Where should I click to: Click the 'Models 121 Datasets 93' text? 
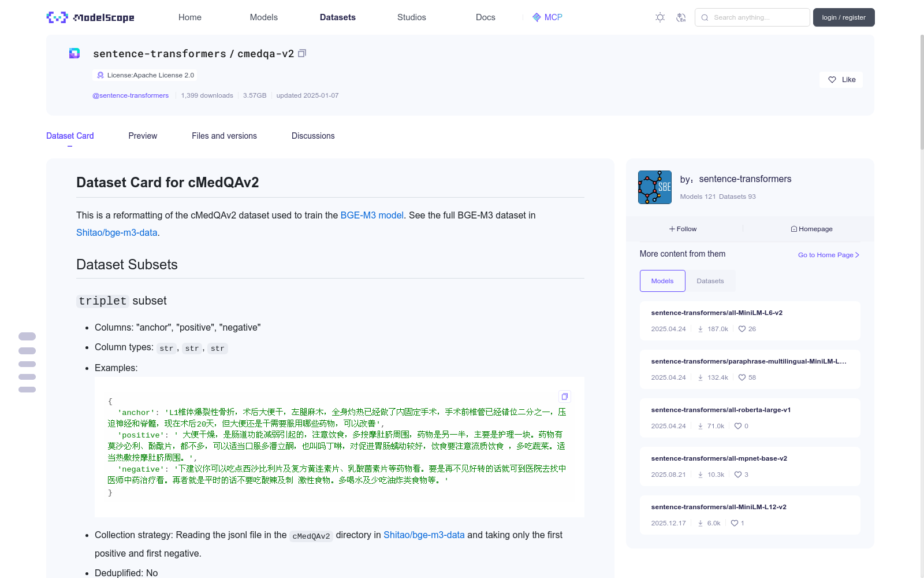(718, 197)
